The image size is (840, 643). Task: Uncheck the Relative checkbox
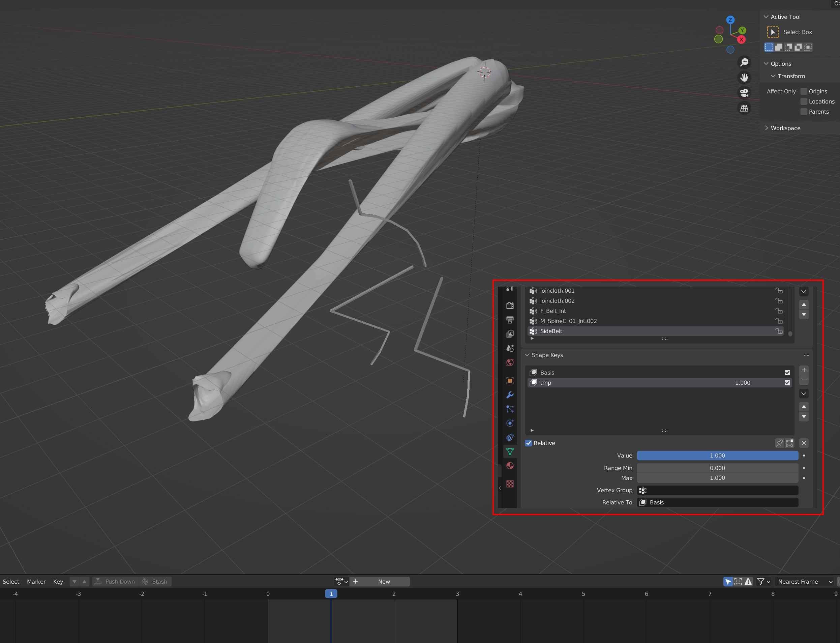(529, 443)
